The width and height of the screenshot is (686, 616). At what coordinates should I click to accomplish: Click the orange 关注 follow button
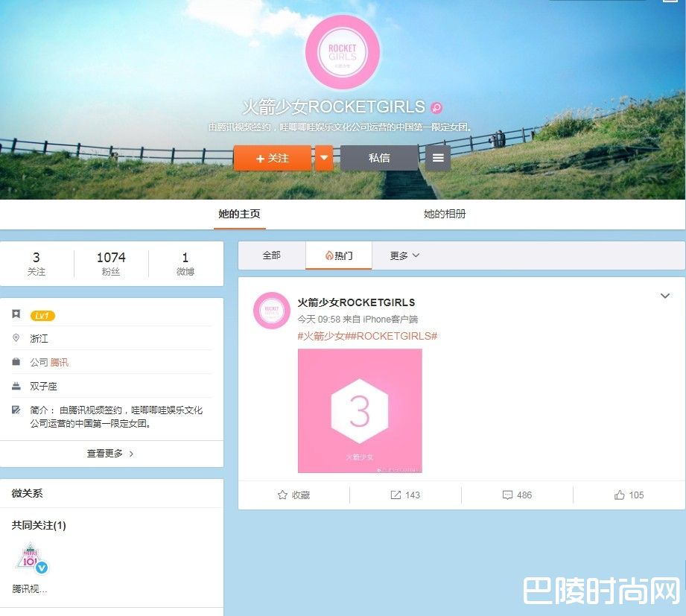coord(272,158)
